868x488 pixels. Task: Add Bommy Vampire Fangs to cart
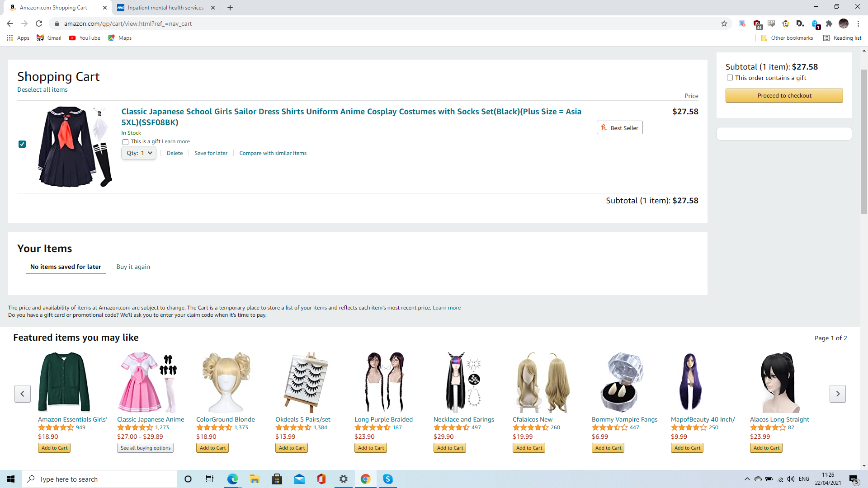608,448
